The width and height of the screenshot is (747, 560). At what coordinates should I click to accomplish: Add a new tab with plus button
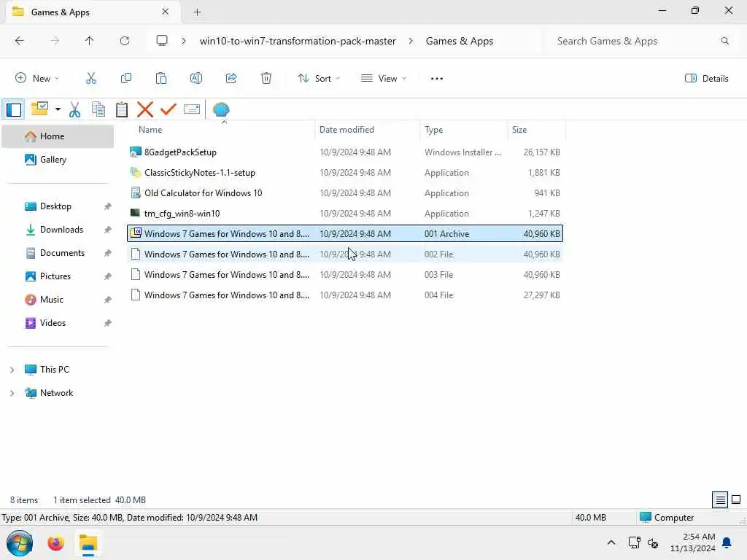point(197,12)
